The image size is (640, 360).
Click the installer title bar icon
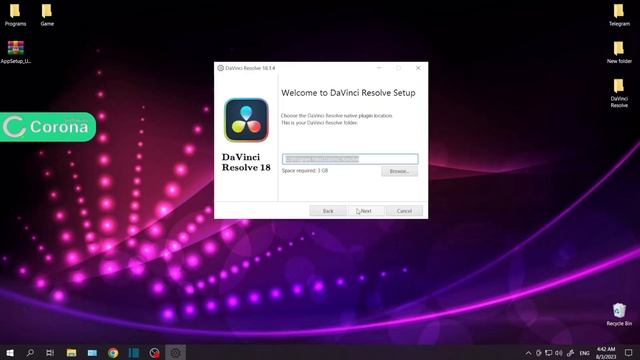click(220, 68)
